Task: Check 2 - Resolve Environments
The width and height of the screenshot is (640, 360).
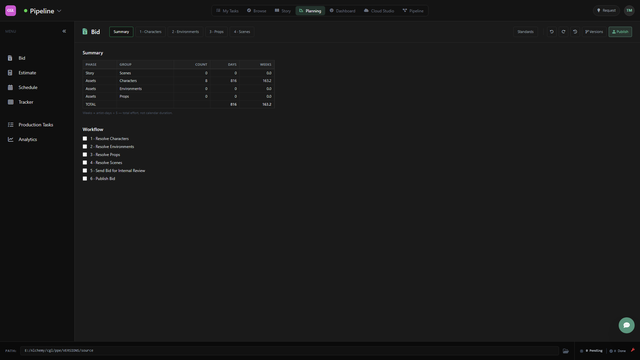Action: [x=85, y=147]
